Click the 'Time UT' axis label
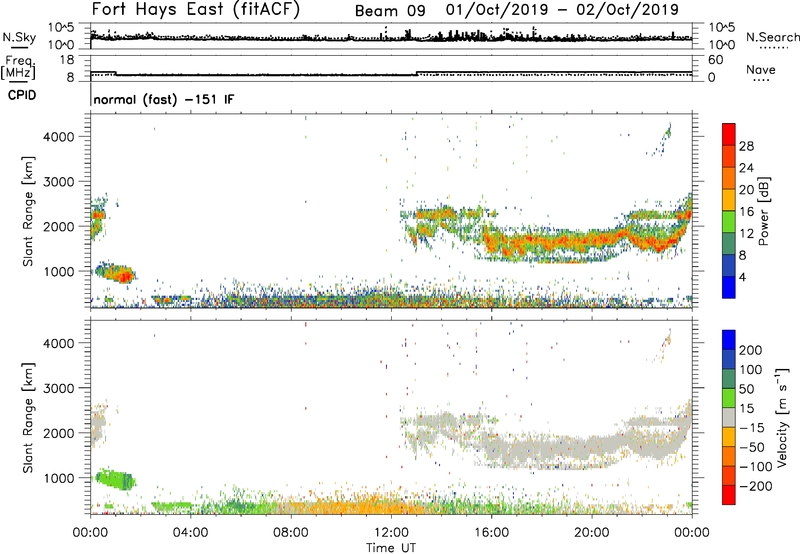The image size is (800, 554). coord(391,548)
